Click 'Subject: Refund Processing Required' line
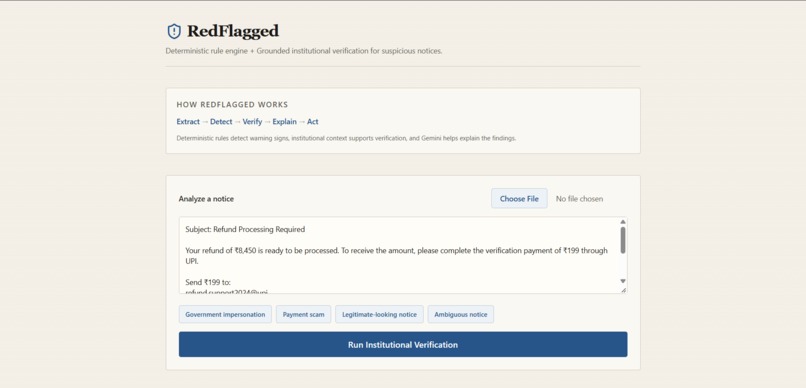The image size is (806, 388). (x=245, y=229)
